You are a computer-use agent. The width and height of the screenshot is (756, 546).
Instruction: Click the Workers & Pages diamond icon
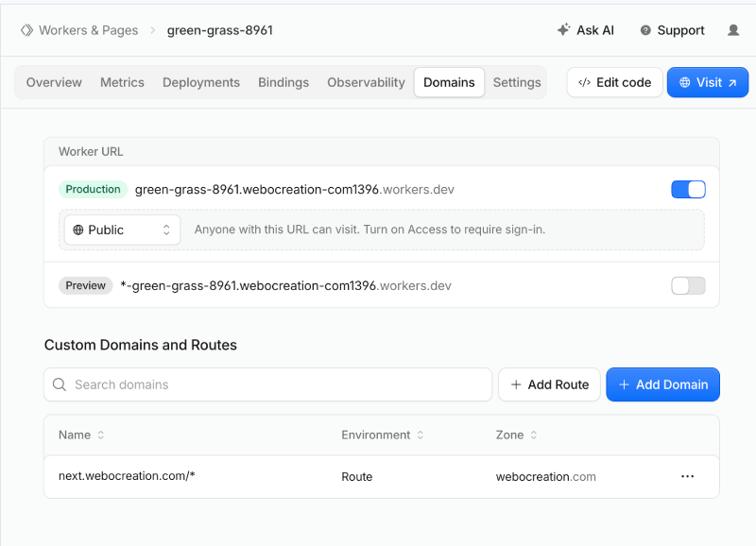[x=26, y=30]
